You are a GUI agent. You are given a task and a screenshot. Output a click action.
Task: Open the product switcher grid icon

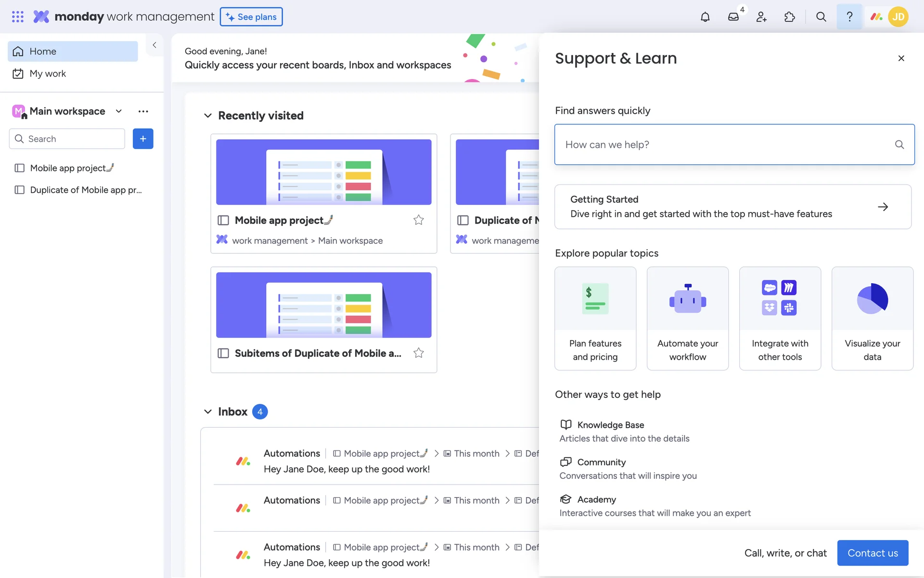coord(18,17)
